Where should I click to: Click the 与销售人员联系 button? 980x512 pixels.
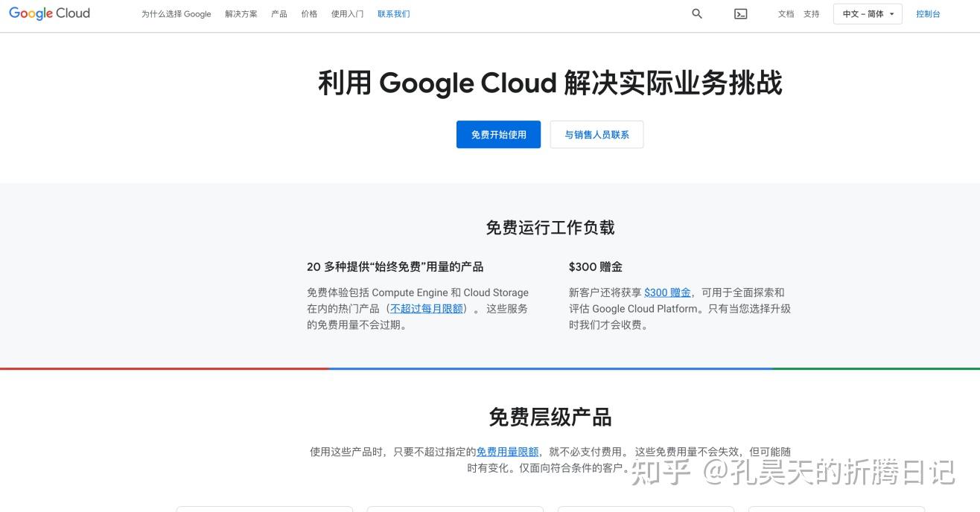coord(596,135)
